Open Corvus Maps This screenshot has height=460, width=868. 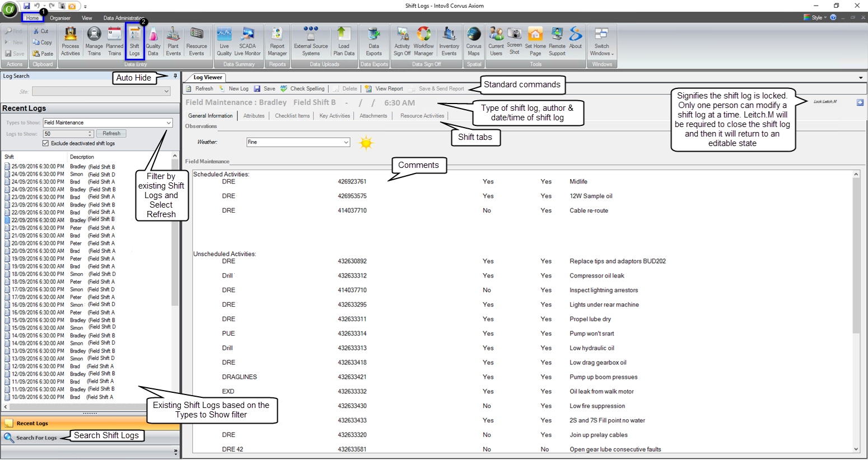(474, 41)
